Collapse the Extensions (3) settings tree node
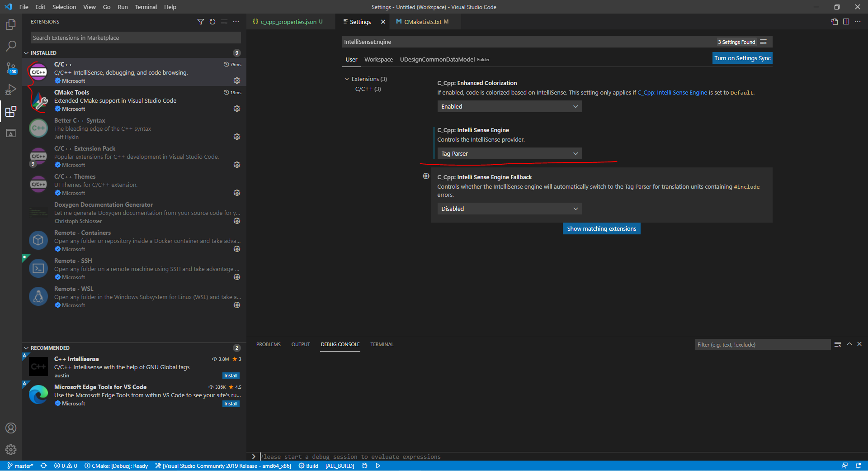868x471 pixels. (x=347, y=79)
